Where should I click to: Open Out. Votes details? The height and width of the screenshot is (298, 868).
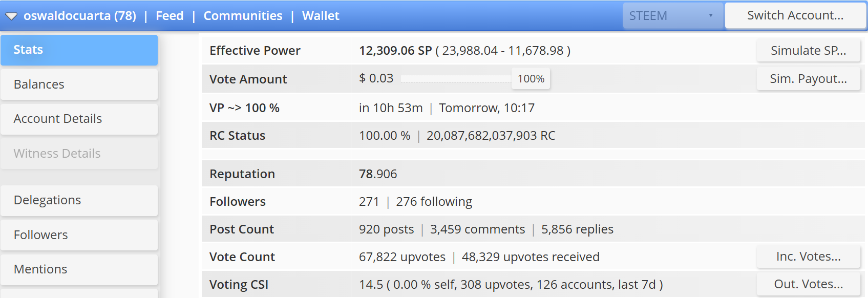tap(808, 284)
